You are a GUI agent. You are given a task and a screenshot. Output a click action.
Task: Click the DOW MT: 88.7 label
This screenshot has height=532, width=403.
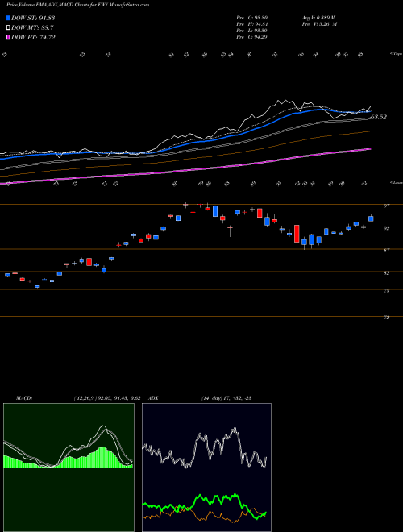32,28
